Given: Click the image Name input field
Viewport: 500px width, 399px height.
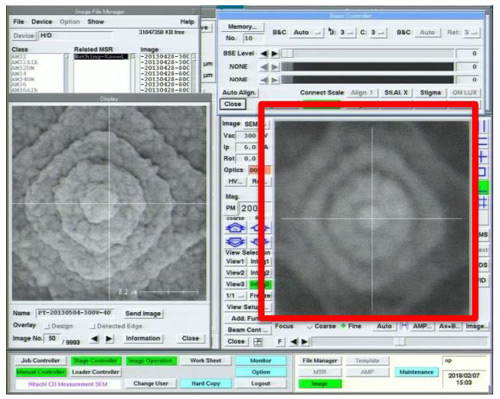Looking at the screenshot, I should (x=74, y=313).
